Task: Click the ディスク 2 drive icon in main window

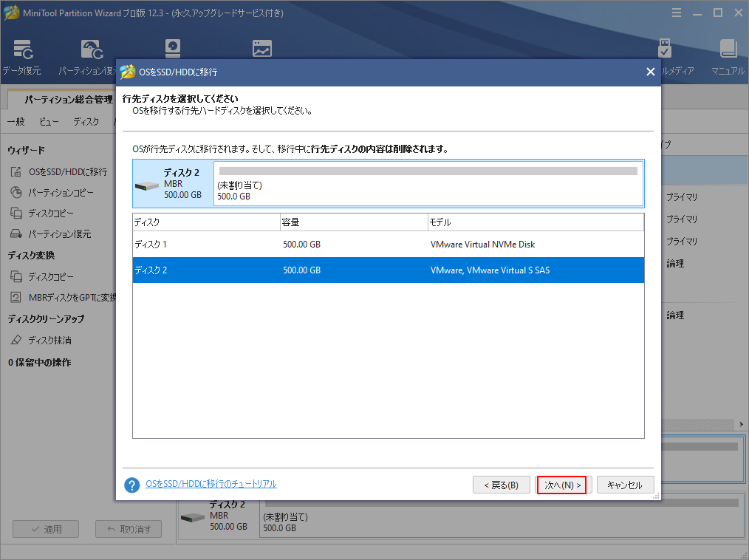Action: [193, 517]
